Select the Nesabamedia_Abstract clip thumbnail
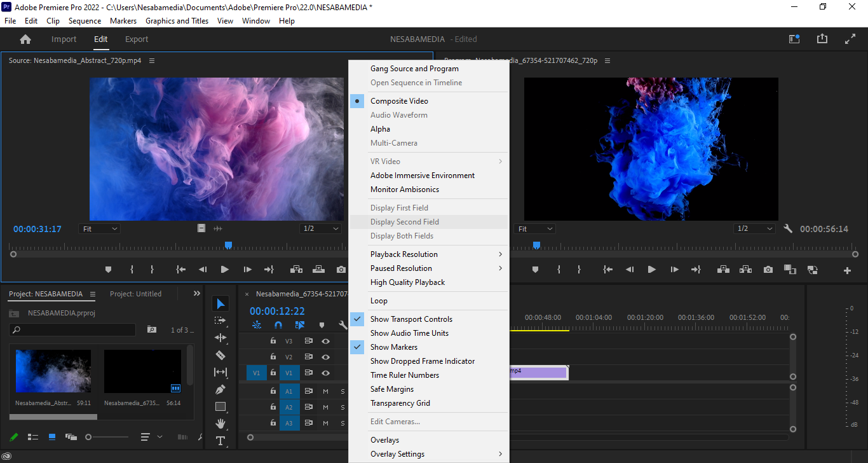 click(x=53, y=371)
